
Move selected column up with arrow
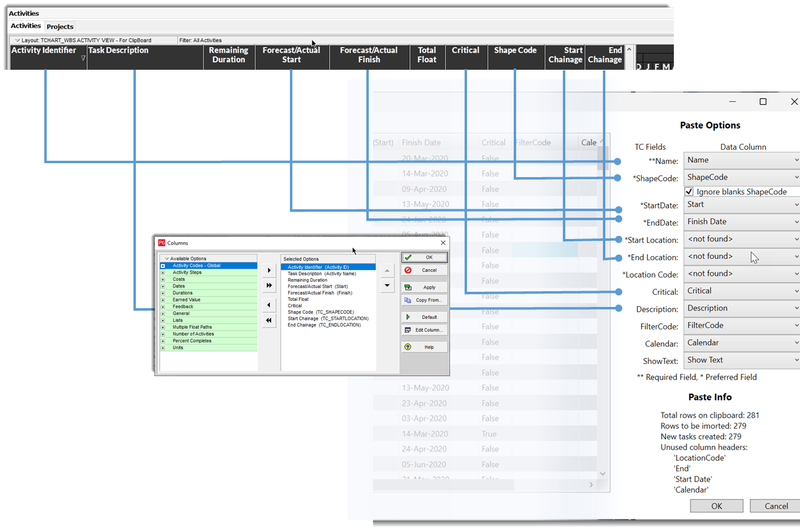[388, 269]
